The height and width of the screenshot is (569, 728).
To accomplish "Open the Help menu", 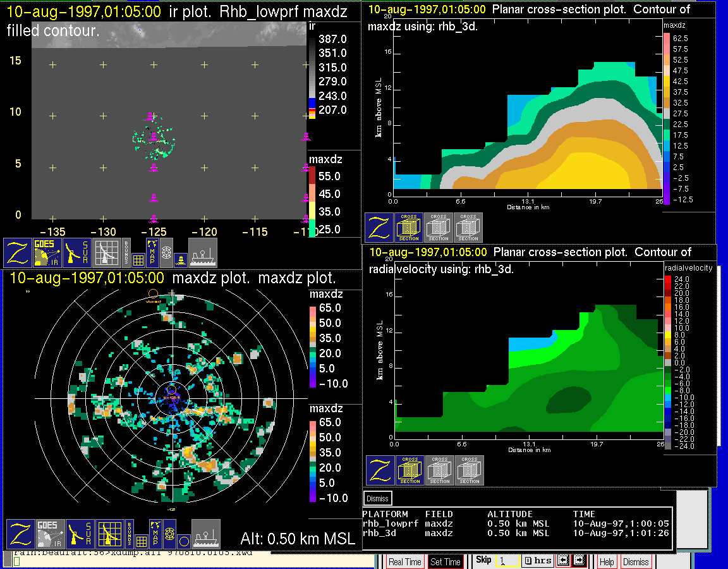I will (607, 561).
